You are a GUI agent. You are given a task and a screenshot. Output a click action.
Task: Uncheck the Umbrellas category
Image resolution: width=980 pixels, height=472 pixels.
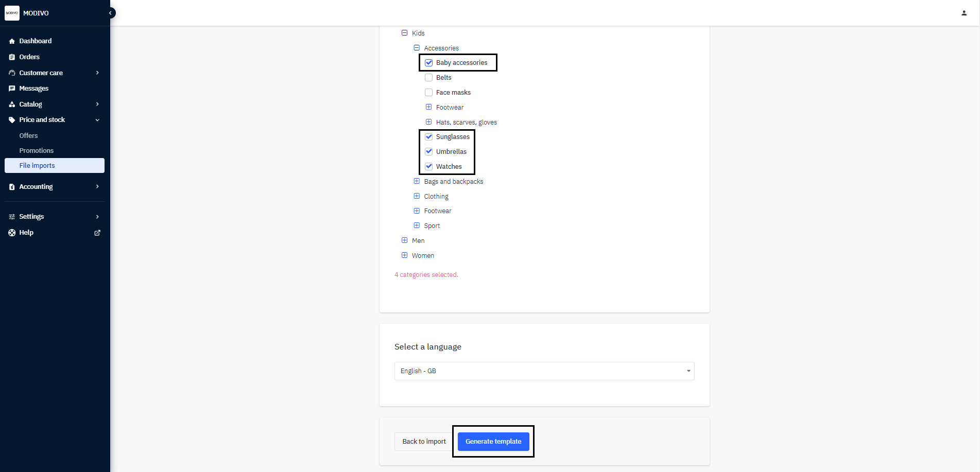tap(428, 152)
